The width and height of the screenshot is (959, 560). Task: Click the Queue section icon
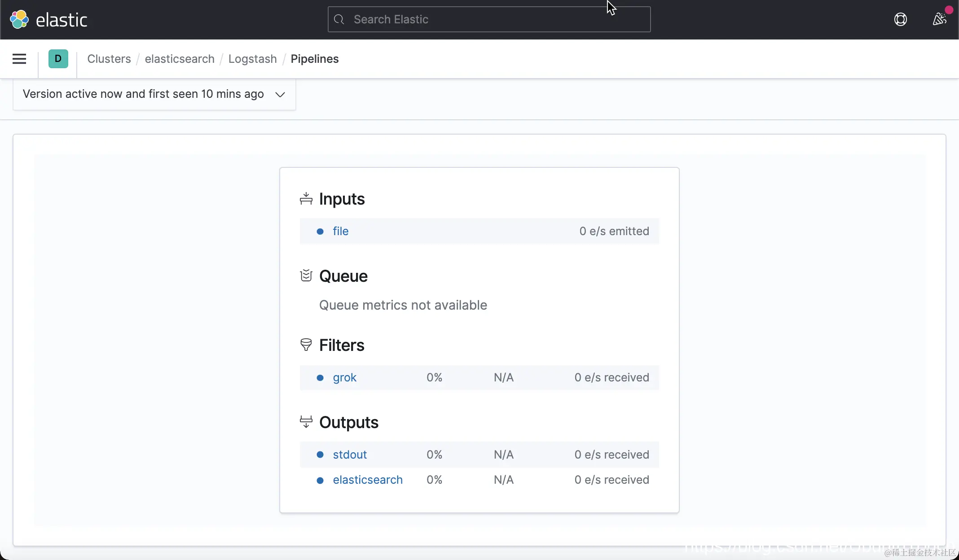click(x=306, y=276)
